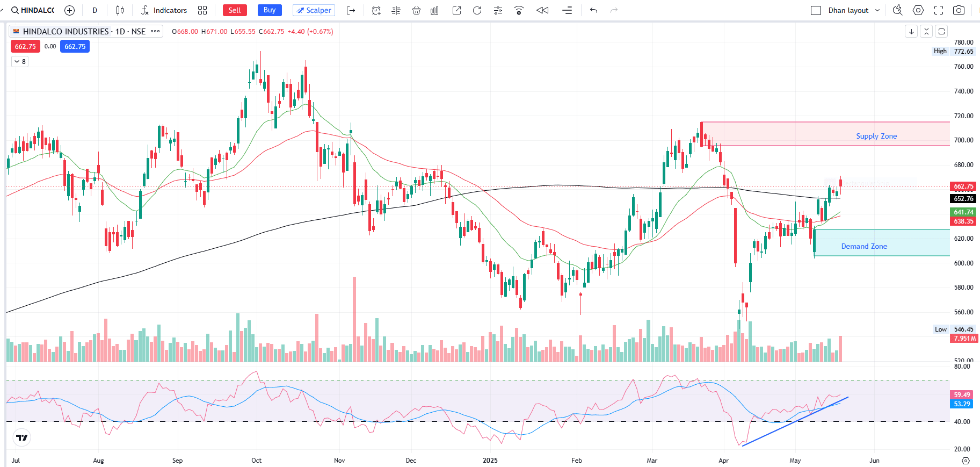This screenshot has width=980, height=467.
Task: Start bar replay with the rewind icon
Action: tap(542, 10)
